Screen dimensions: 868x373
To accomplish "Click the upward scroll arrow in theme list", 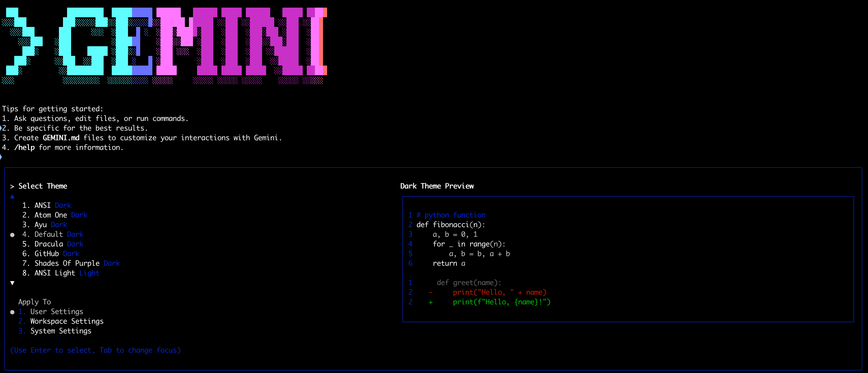I will click(12, 196).
